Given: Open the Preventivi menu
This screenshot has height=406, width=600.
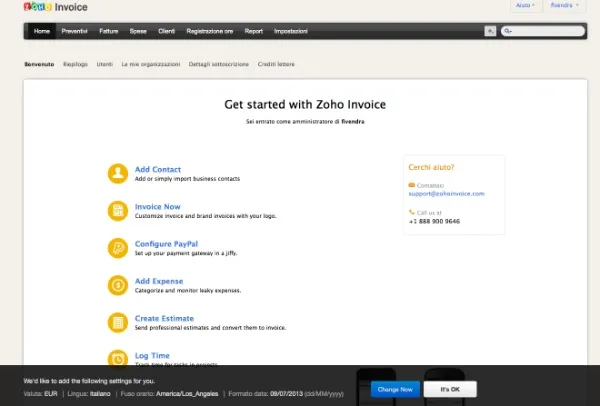Looking at the screenshot, I should coord(74,31).
